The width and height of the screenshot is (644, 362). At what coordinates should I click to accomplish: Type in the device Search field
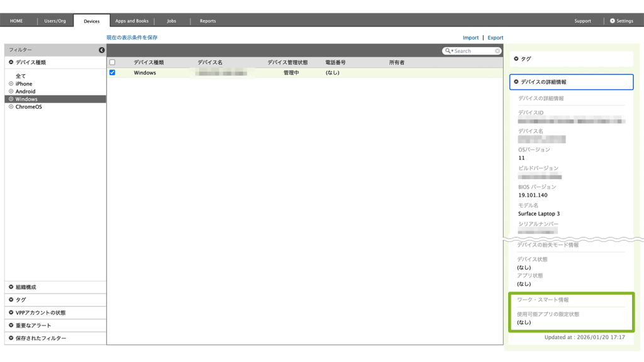[473, 51]
